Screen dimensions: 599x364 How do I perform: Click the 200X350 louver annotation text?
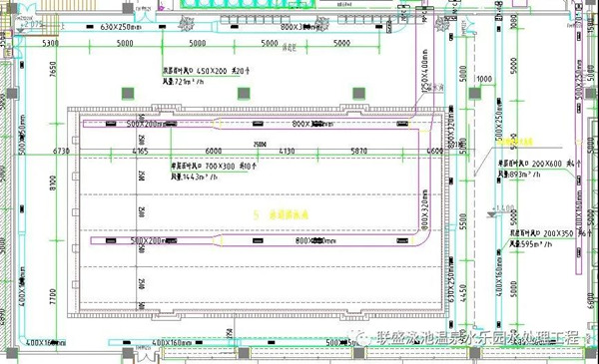551,233
